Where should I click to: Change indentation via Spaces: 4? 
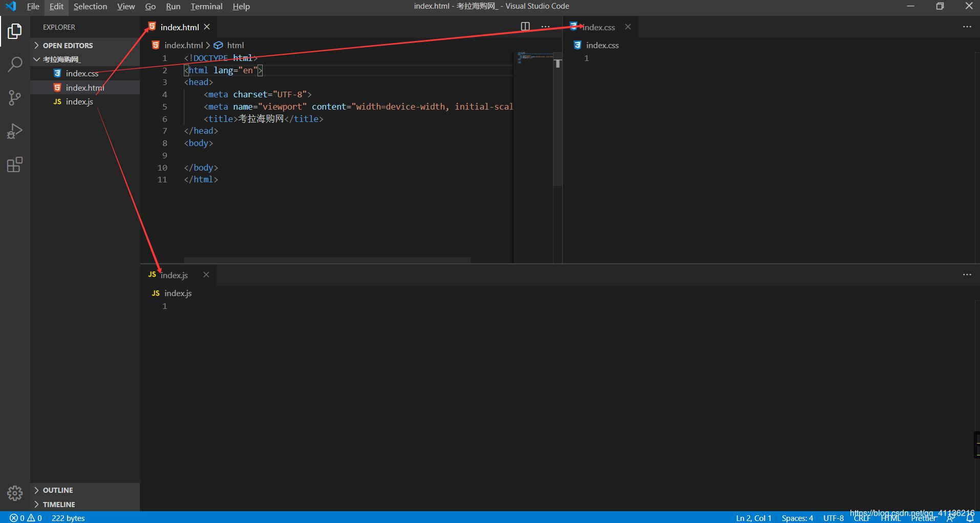tap(797, 518)
